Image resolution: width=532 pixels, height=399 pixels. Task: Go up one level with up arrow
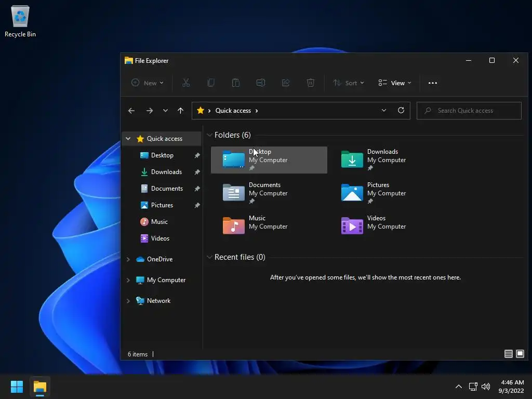coord(180,111)
